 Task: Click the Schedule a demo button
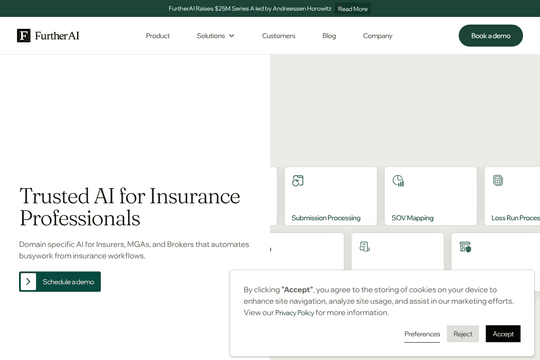60,281
